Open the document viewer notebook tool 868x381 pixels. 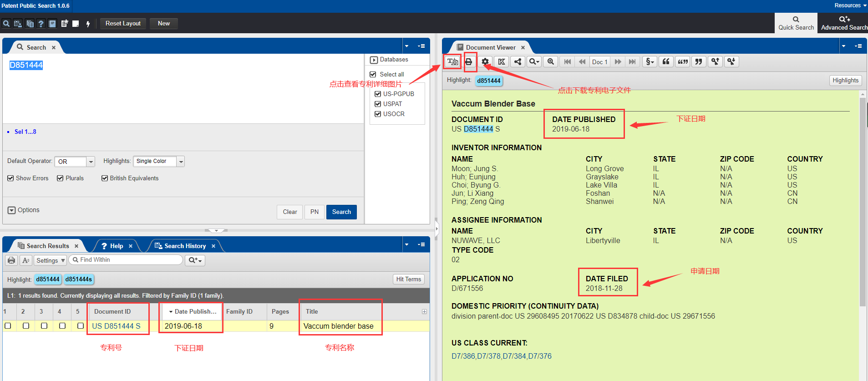point(52,24)
